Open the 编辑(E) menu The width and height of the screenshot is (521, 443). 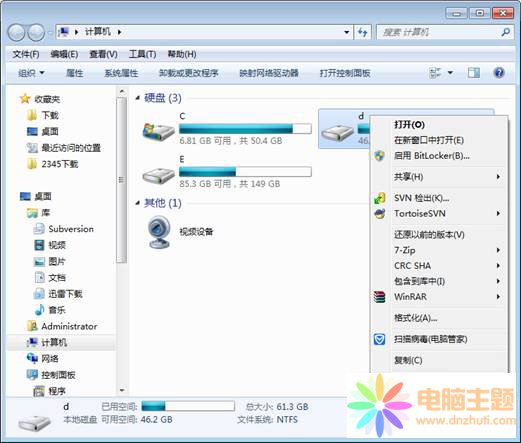tap(64, 54)
